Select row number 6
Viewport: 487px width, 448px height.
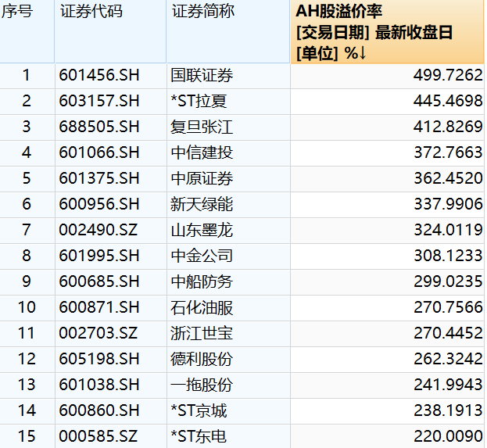26,204
